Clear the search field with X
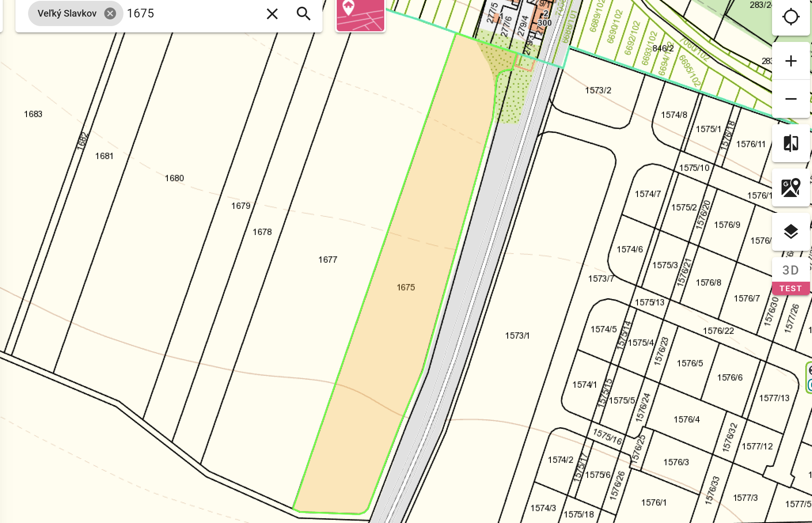Image resolution: width=812 pixels, height=523 pixels. 272,14
